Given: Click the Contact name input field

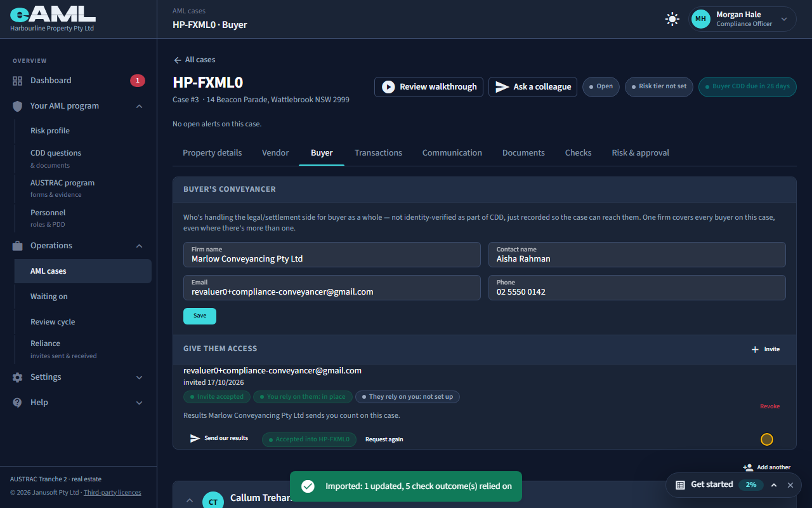Looking at the screenshot, I should click(x=637, y=255).
